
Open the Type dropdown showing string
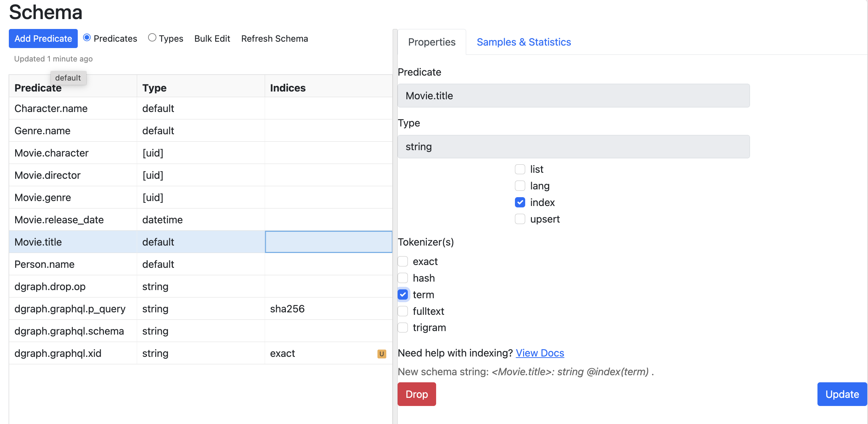(x=573, y=147)
